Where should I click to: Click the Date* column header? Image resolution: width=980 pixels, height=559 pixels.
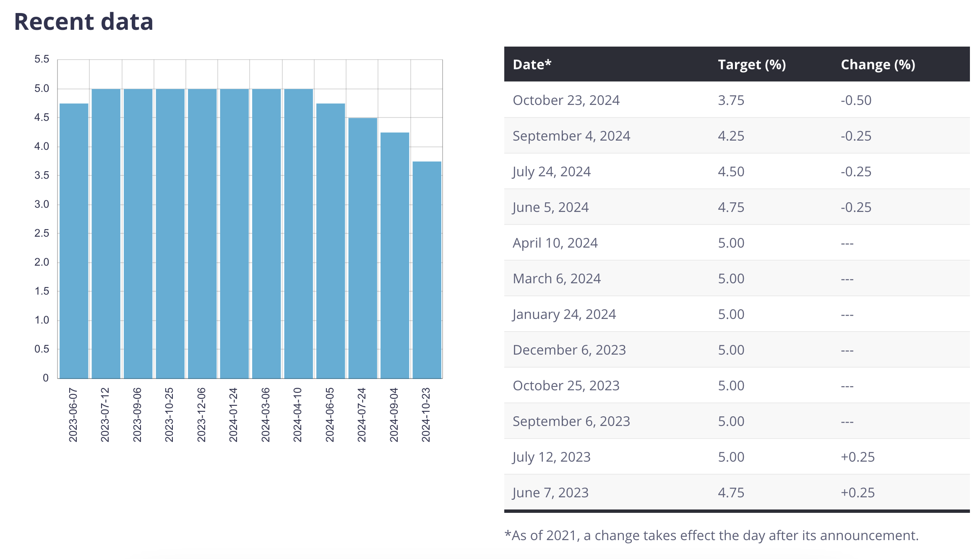click(532, 65)
